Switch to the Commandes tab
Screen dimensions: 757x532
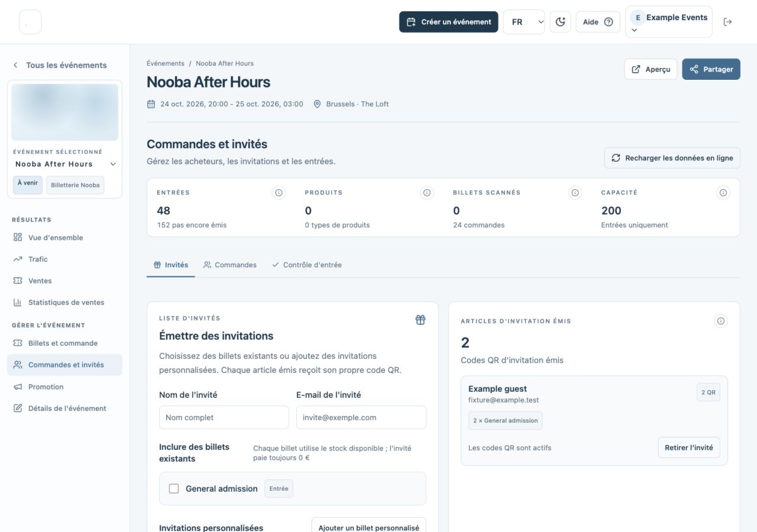tap(230, 265)
